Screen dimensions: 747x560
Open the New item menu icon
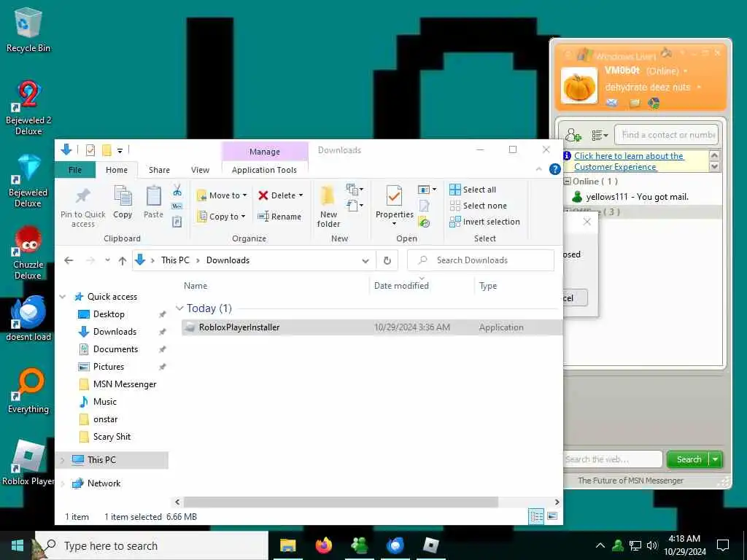pyautogui.click(x=355, y=190)
